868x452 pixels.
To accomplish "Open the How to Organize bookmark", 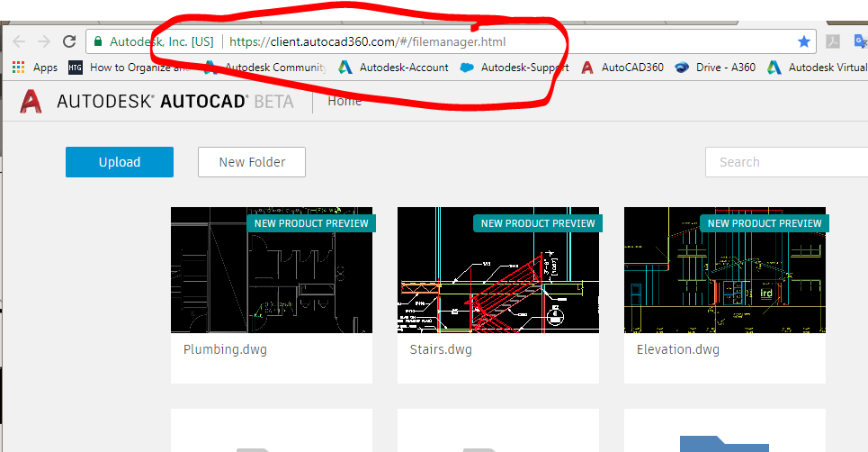I will [130, 68].
